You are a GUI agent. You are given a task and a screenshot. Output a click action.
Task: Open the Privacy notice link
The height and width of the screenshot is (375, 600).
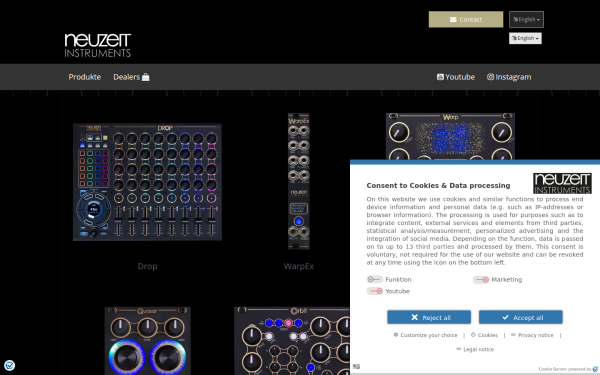[x=532, y=335]
